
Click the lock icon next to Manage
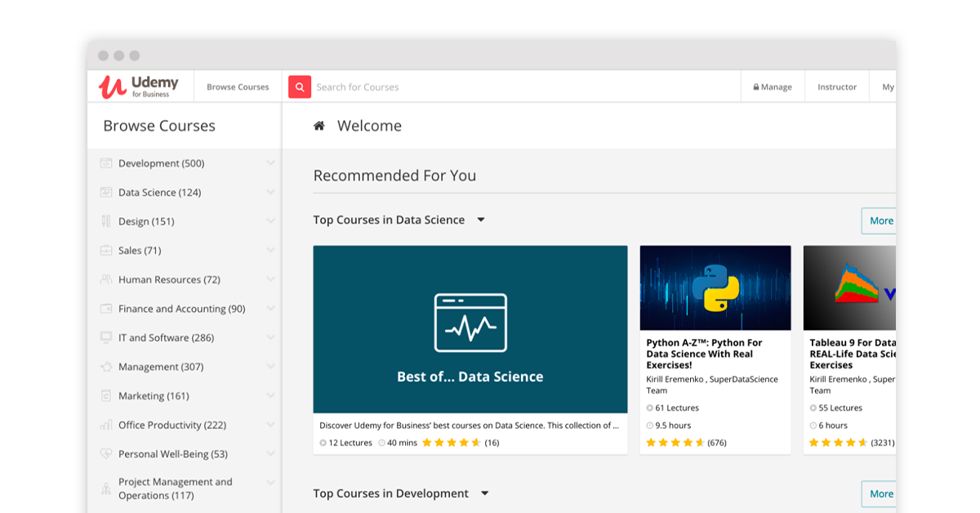point(756,87)
